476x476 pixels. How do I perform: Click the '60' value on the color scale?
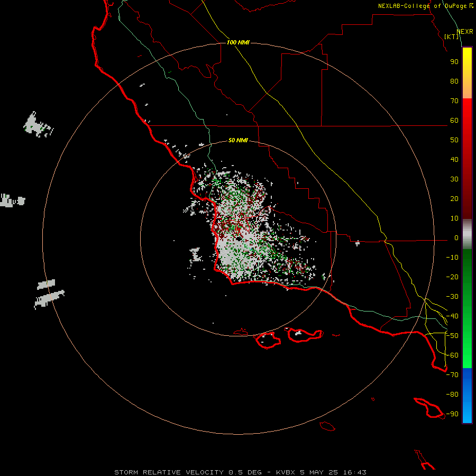(454, 120)
